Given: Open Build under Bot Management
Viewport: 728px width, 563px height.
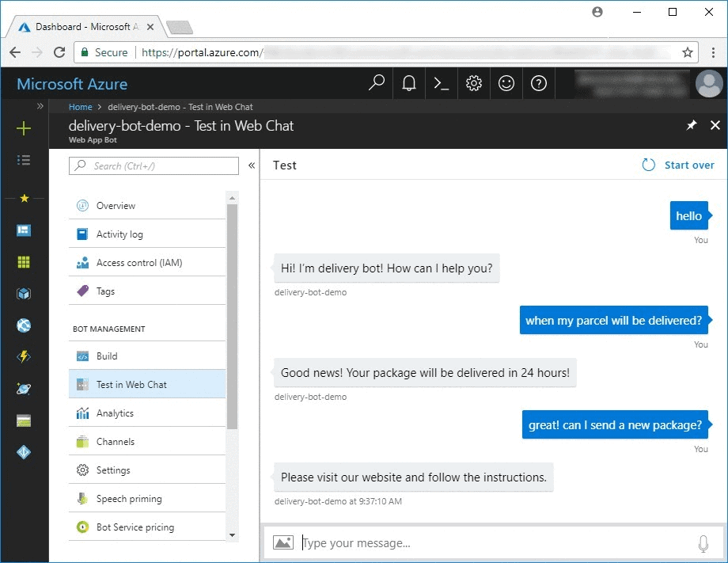Looking at the screenshot, I should click(147, 356).
